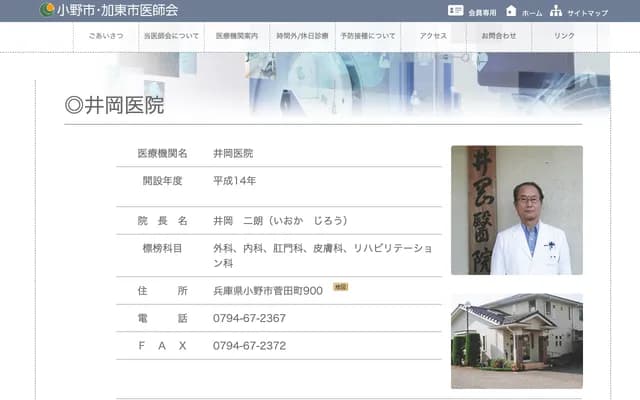Viewport: 640px width, 400px height.
Task: Open the 医療機関案内 menu item
Action: (x=237, y=36)
